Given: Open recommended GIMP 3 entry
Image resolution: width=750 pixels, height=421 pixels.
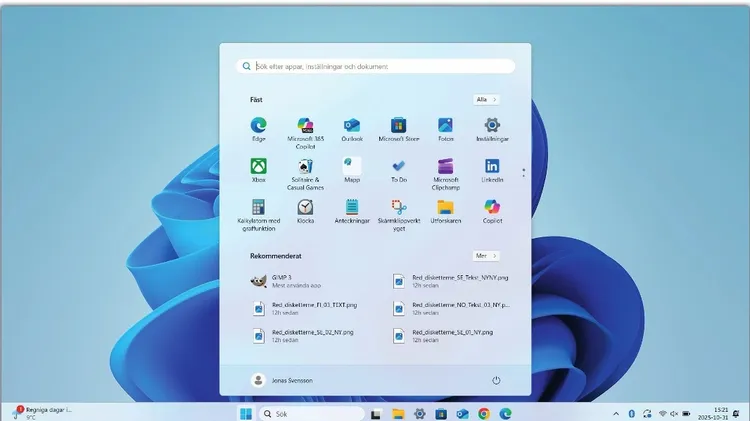Looking at the screenshot, I should (x=290, y=282).
